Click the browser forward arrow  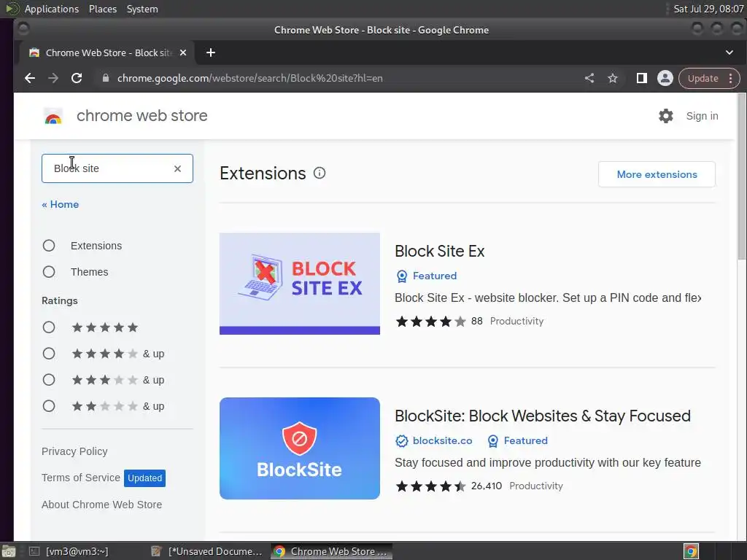click(53, 78)
